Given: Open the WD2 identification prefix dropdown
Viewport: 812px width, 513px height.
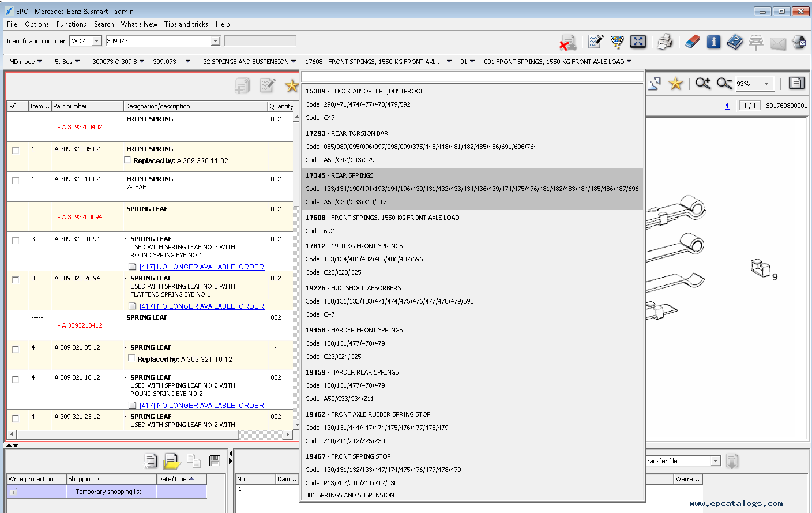Looking at the screenshot, I should coord(96,41).
